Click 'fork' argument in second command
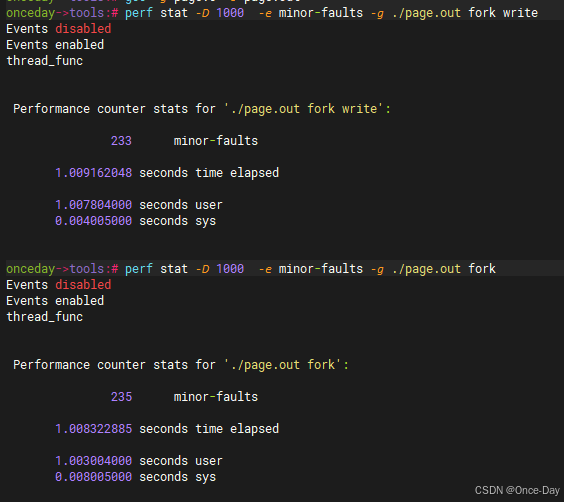 click(x=482, y=269)
